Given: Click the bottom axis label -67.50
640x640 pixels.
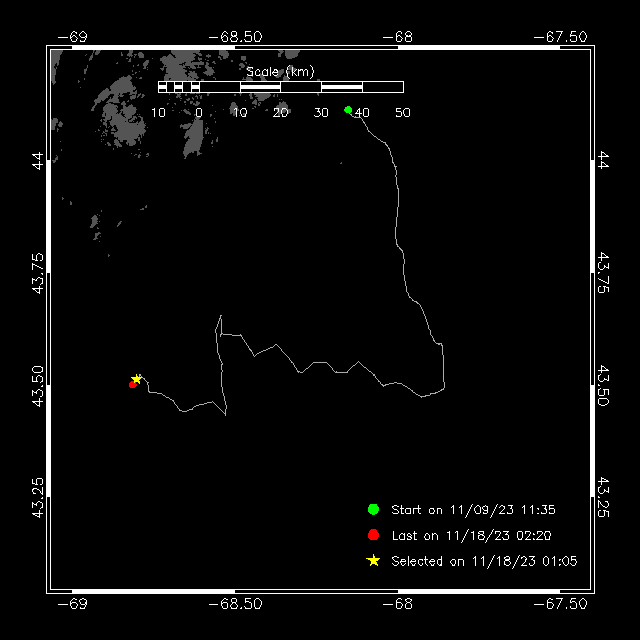Looking at the screenshot, I should click(561, 604).
